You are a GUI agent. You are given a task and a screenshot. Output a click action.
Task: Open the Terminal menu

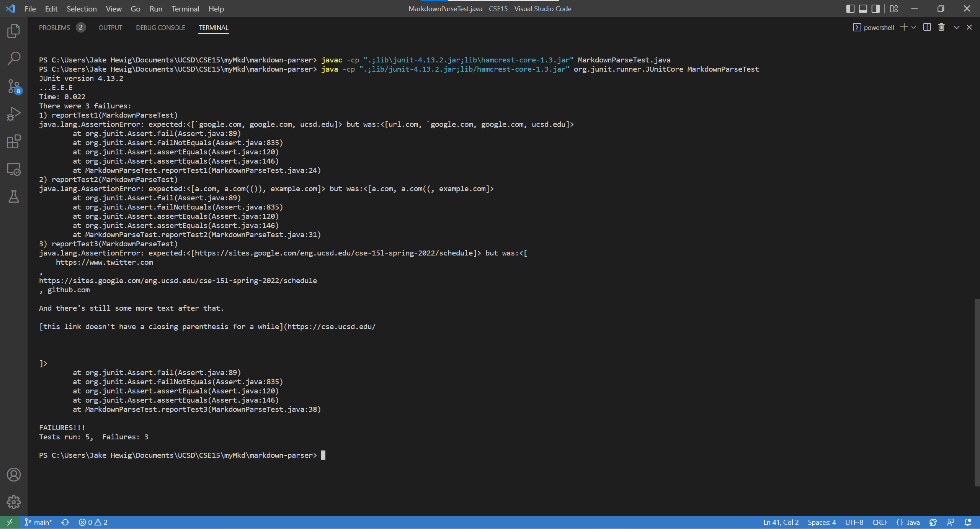pos(185,9)
